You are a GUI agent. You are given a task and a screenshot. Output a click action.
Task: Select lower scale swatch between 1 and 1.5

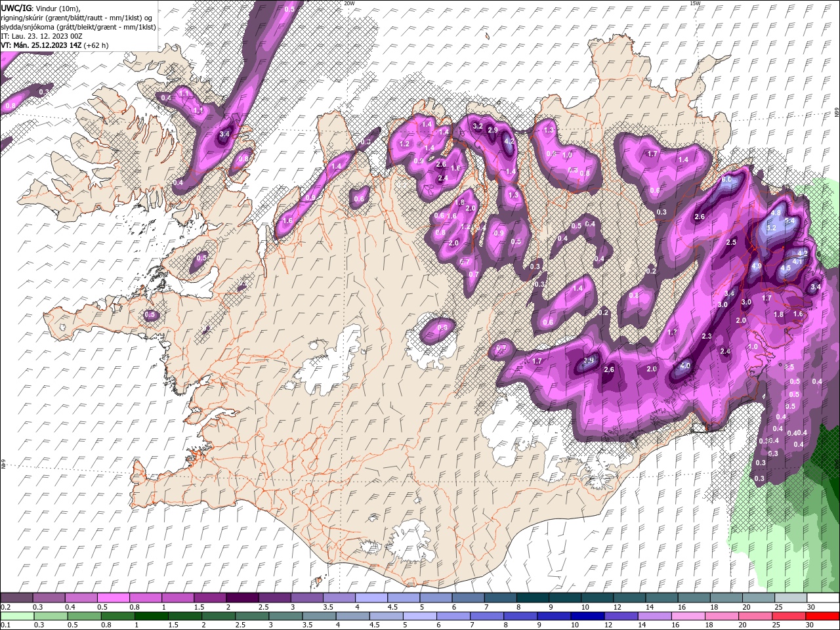(x=151, y=616)
